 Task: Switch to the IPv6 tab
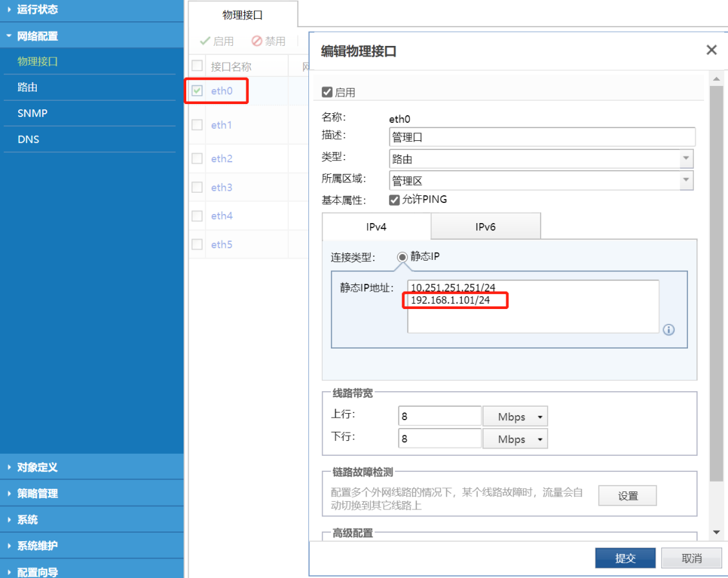click(486, 226)
